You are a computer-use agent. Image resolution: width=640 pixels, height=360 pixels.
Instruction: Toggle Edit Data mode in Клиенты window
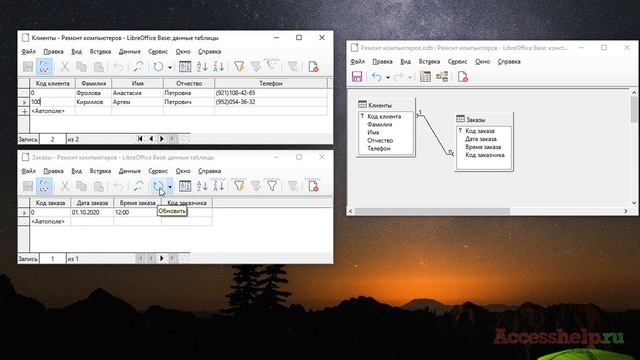pos(44,67)
